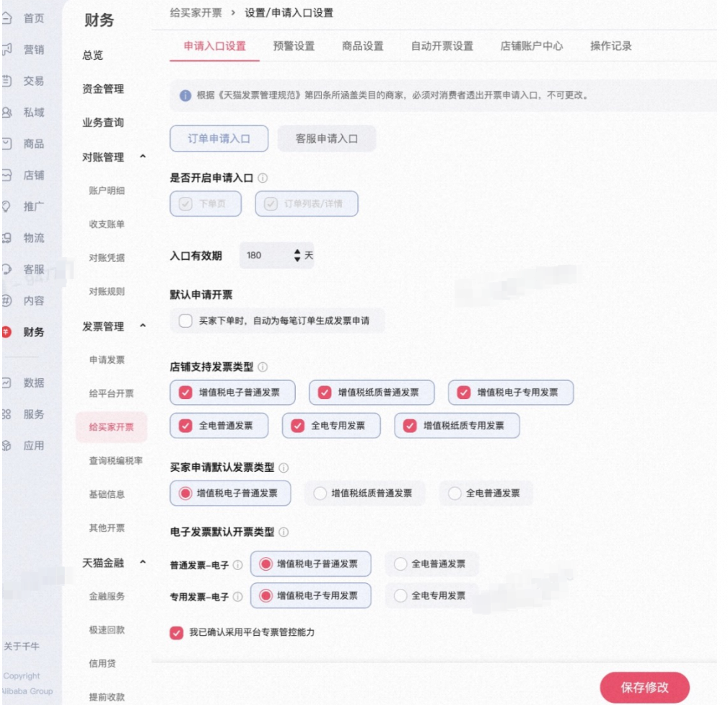Open 业务查询 in finance menu
The width and height of the screenshot is (728, 705).
click(x=103, y=123)
